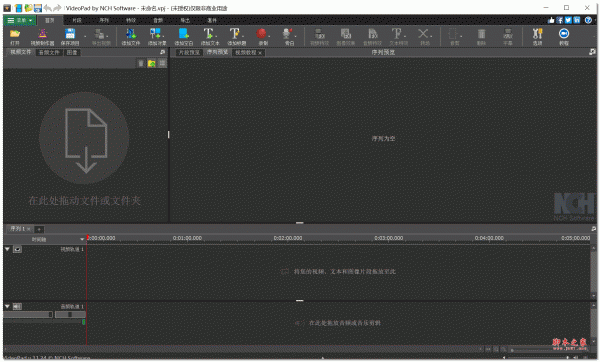Click the Twitter share icon
This screenshot has width=600, height=362.
(x=568, y=20)
